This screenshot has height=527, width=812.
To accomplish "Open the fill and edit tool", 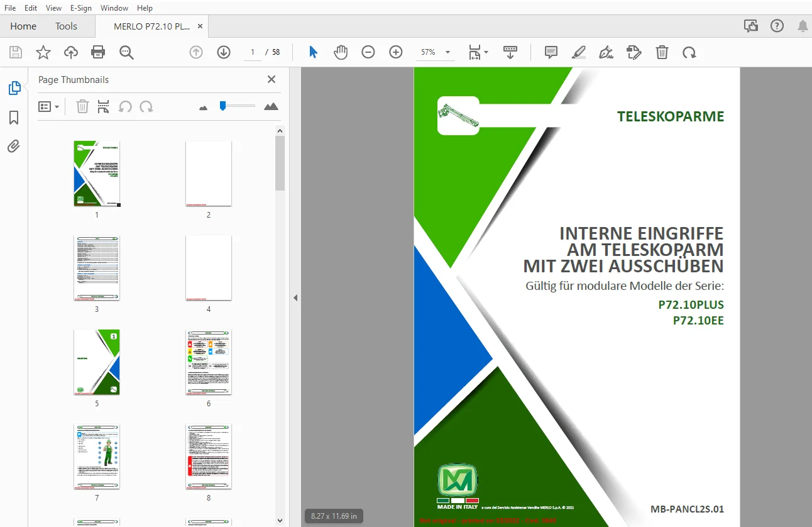I will (634, 52).
